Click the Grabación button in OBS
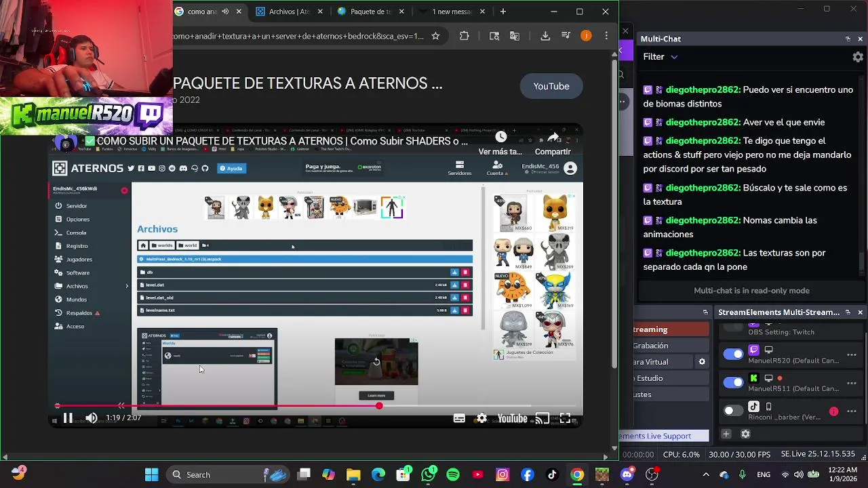 click(x=671, y=346)
